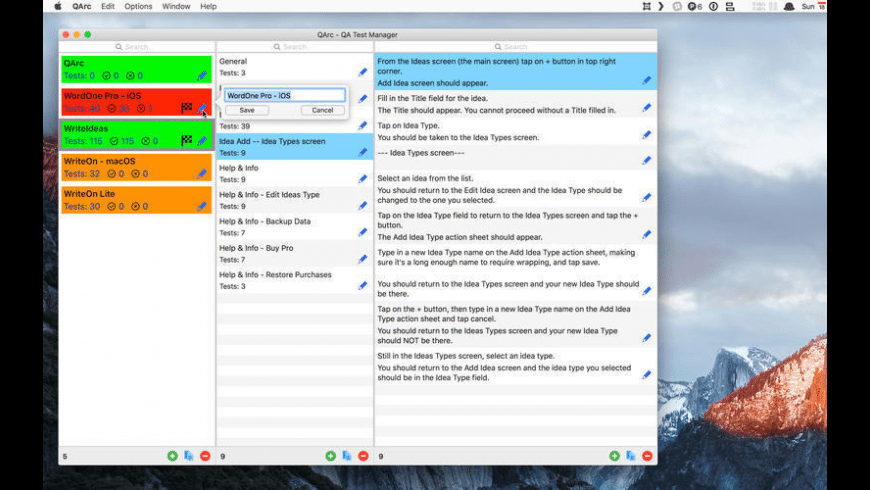Add a new project with green plus
This screenshot has height=490, width=870.
[173, 456]
